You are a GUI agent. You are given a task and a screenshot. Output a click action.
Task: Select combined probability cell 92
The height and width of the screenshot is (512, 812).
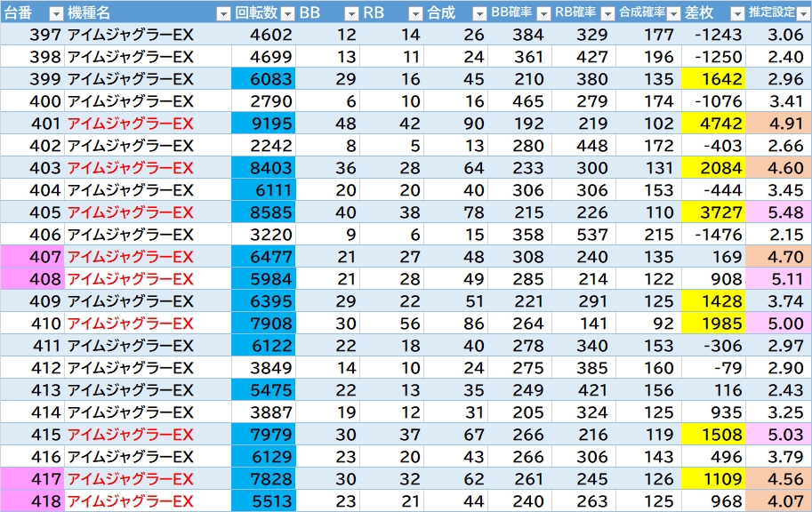(649, 323)
